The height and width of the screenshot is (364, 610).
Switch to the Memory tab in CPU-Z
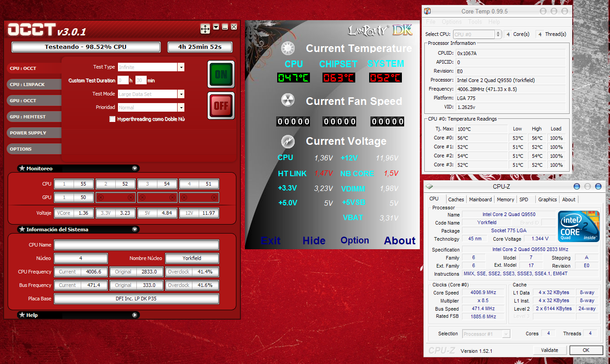coord(505,199)
